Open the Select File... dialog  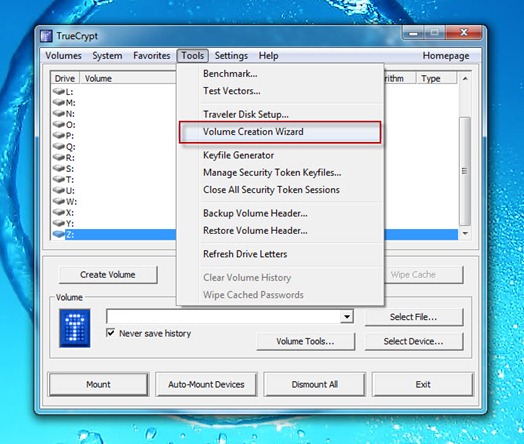414,317
